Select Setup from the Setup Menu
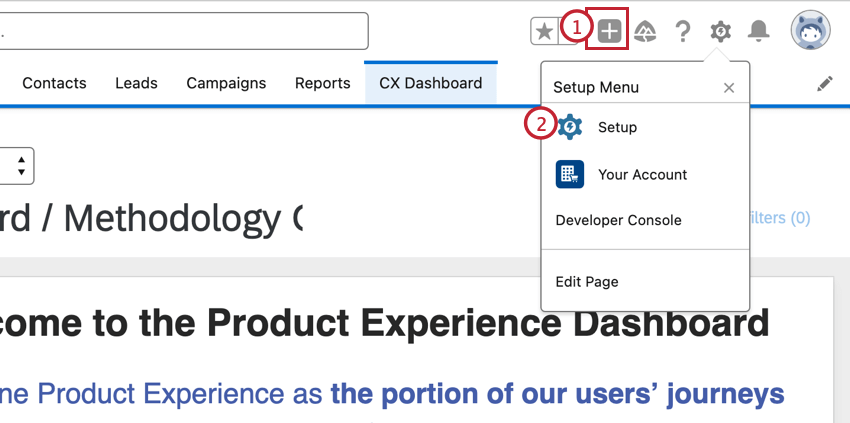 pyautogui.click(x=617, y=127)
